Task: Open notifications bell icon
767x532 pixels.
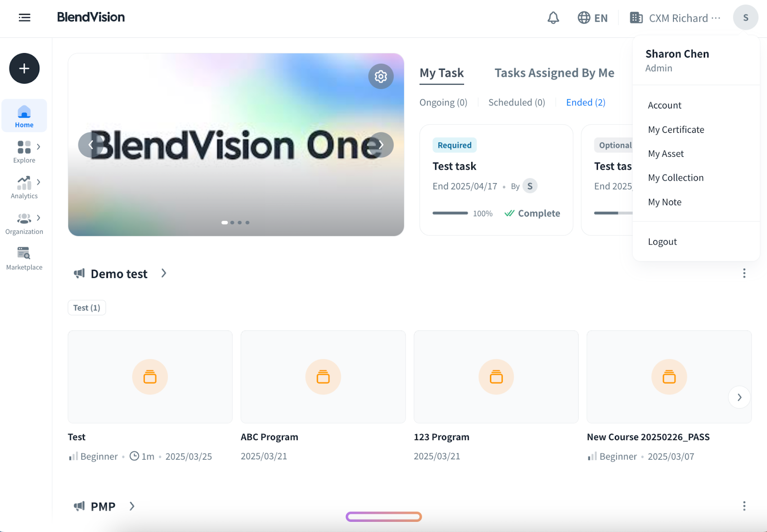Action: pyautogui.click(x=553, y=18)
